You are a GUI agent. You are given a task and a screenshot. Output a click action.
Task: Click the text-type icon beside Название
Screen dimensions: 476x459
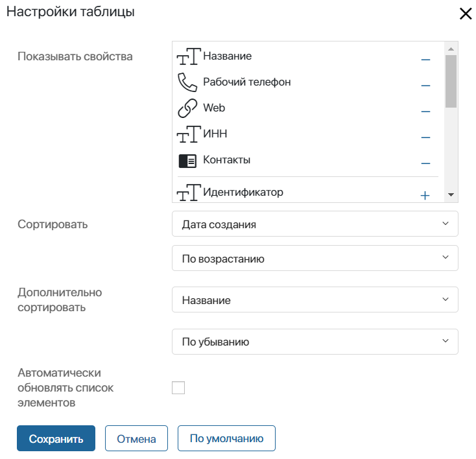tap(189, 56)
